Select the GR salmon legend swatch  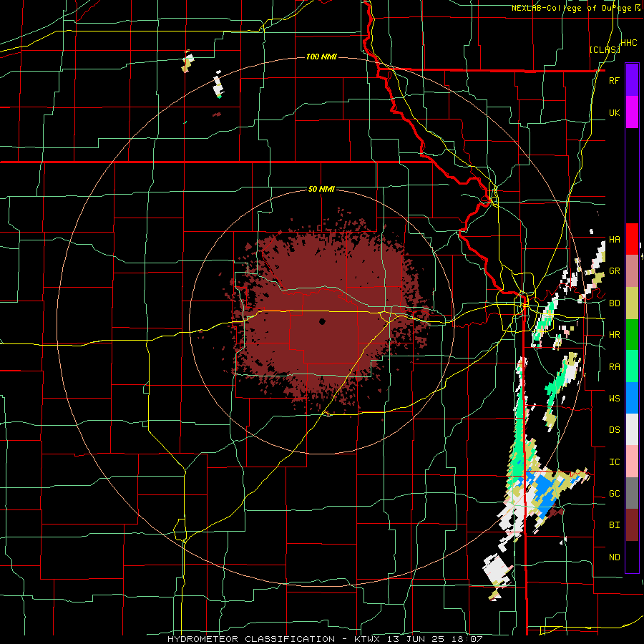pyautogui.click(x=632, y=271)
